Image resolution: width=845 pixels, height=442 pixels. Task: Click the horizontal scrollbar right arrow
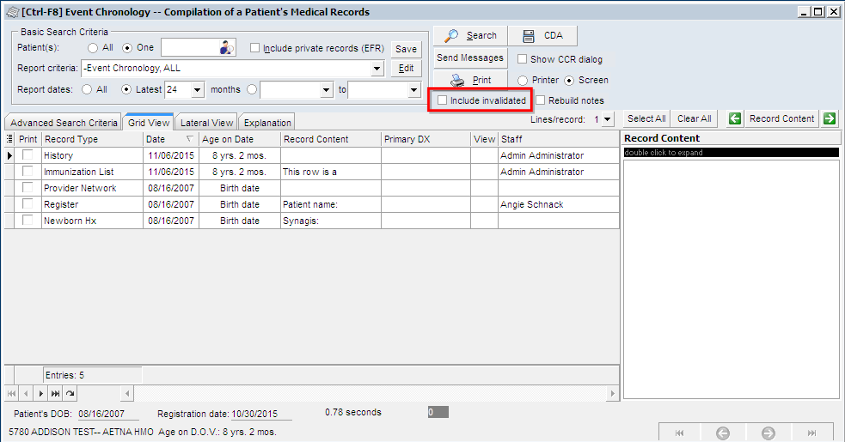[612, 393]
